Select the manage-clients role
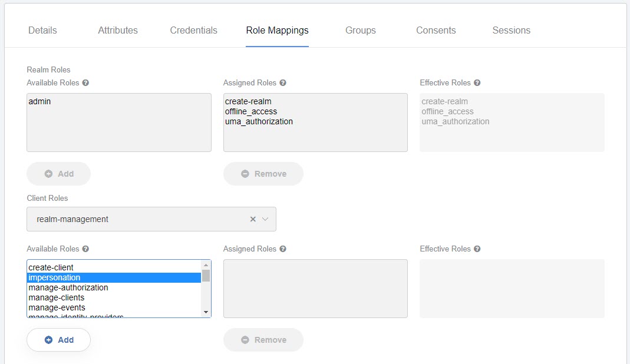This screenshot has height=364, width=630. [114, 297]
